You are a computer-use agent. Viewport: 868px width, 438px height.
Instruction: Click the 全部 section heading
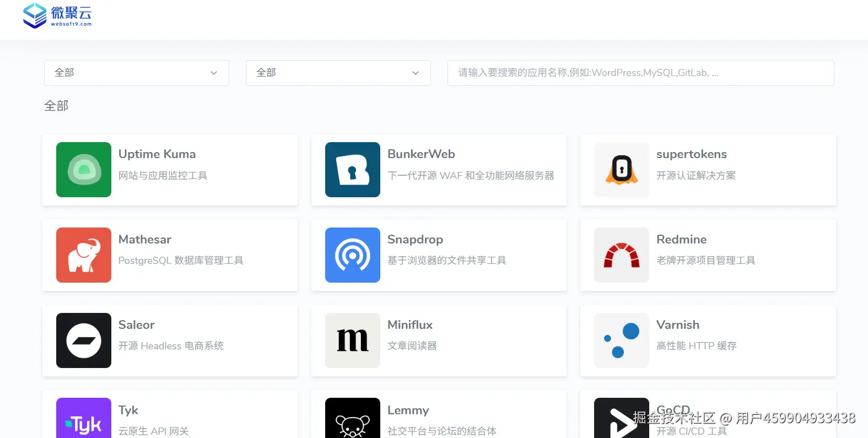click(x=56, y=106)
